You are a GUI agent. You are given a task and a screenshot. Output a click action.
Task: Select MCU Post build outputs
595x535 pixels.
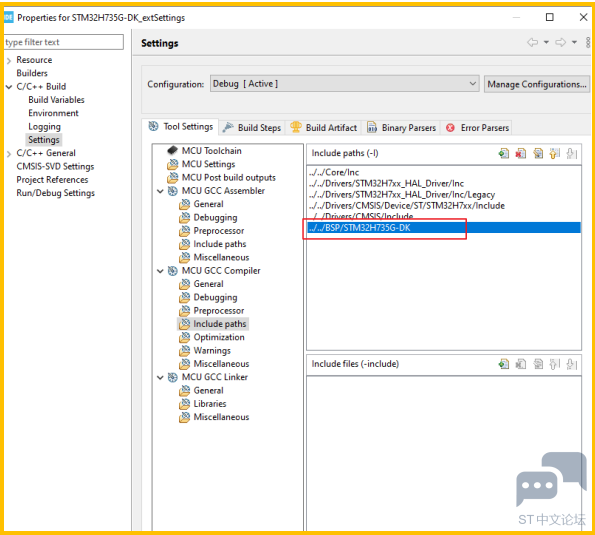pyautogui.click(x=228, y=178)
